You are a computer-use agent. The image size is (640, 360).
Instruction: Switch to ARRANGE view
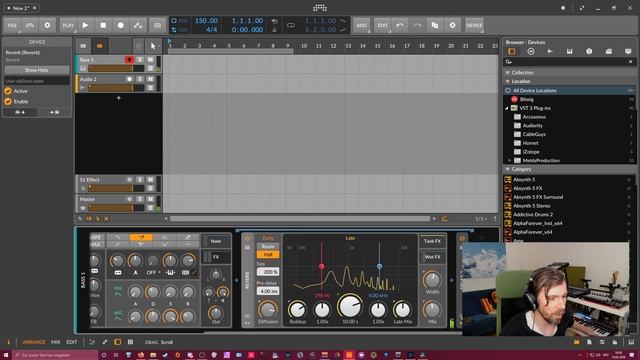click(x=34, y=342)
